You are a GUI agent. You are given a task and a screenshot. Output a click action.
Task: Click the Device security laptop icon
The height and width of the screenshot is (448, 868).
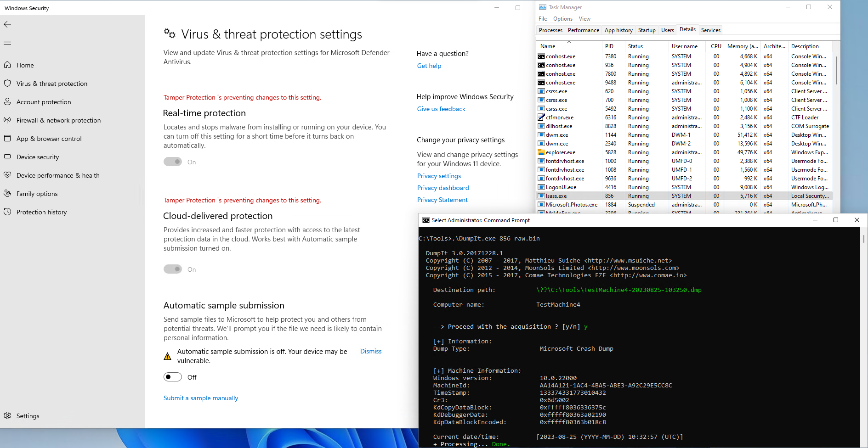click(7, 157)
